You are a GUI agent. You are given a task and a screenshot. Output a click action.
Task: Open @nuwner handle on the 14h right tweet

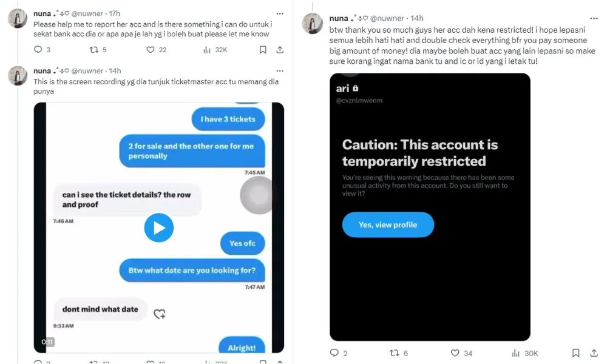point(387,18)
